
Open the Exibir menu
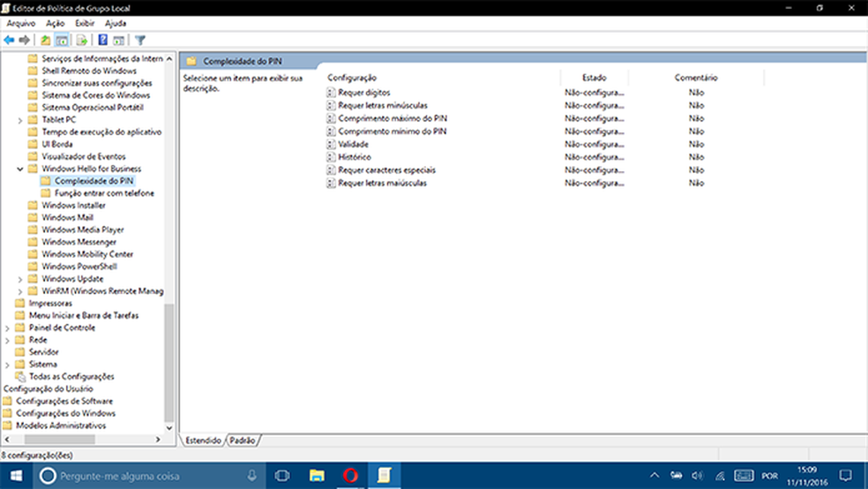[x=85, y=23]
